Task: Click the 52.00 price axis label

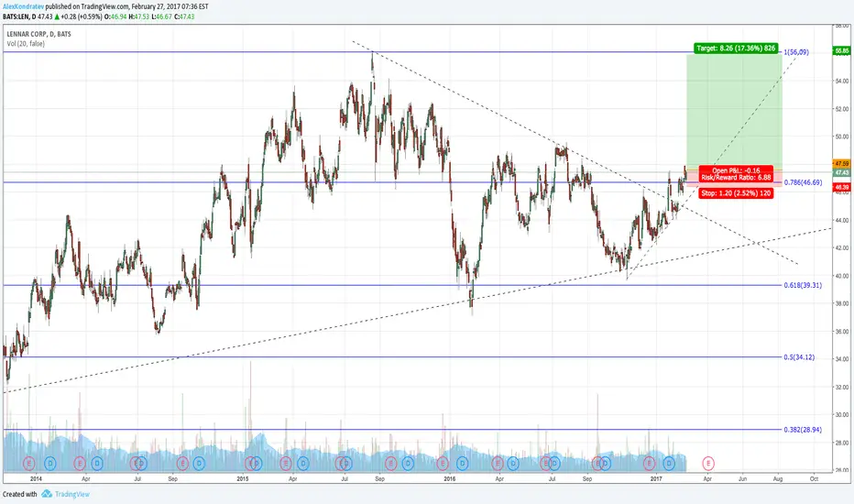Action: click(x=841, y=109)
